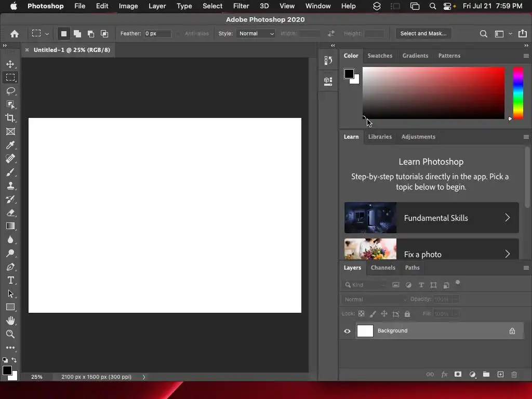
Task: Select the Eraser tool
Action: coord(10,212)
